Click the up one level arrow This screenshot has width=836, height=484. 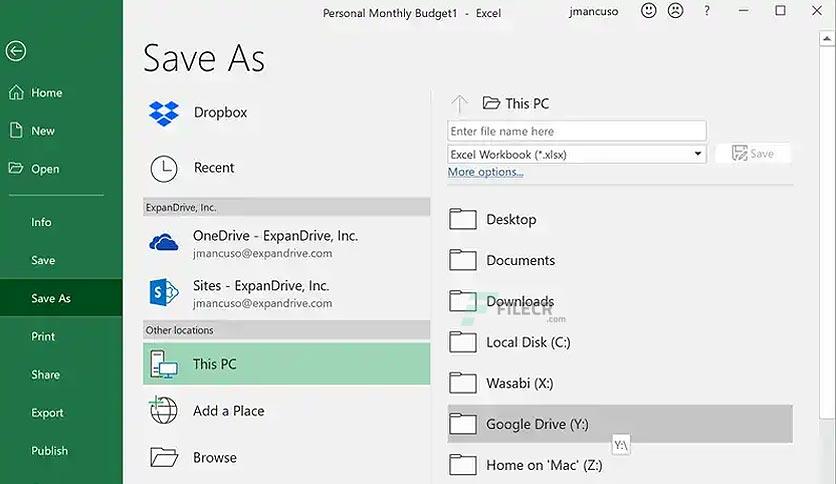click(459, 103)
